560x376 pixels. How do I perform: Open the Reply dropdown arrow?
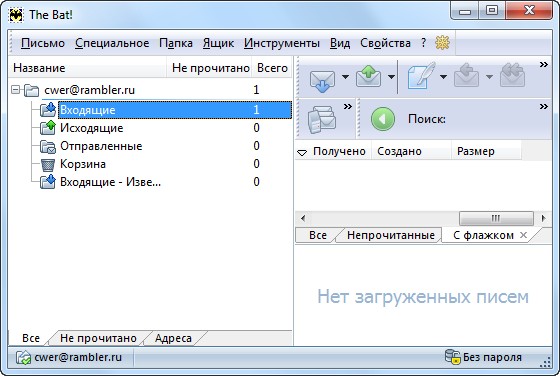point(489,76)
